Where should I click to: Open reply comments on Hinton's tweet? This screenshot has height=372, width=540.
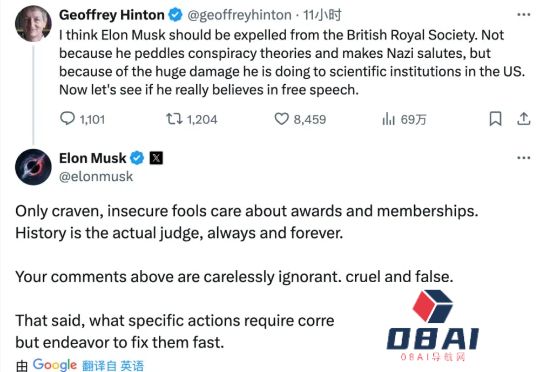[x=82, y=119]
